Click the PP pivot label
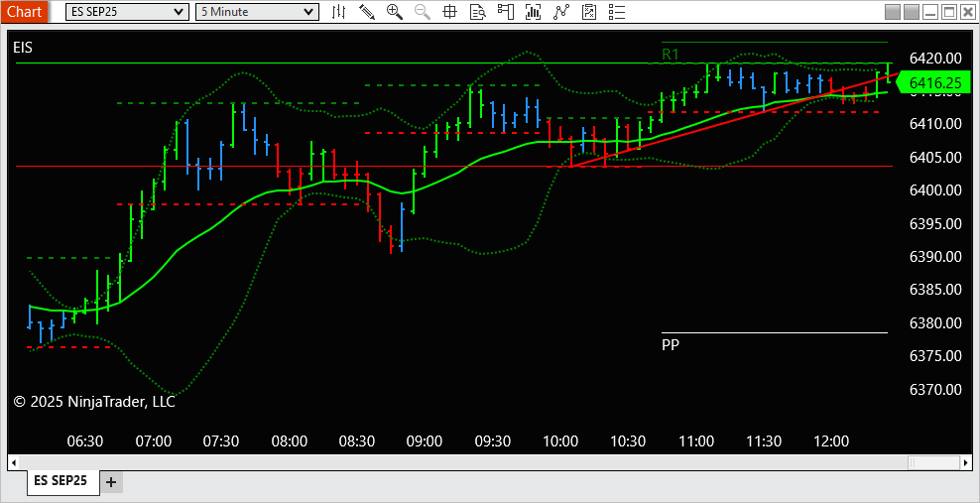This screenshot has width=980, height=503. tap(670, 344)
